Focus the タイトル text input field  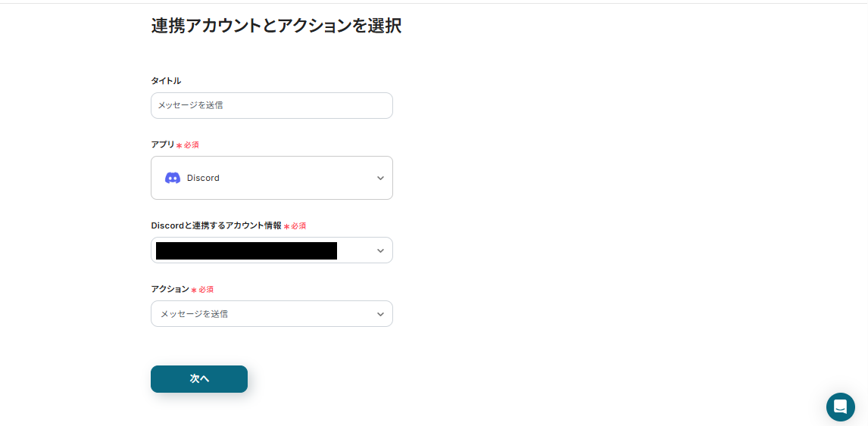pos(271,105)
